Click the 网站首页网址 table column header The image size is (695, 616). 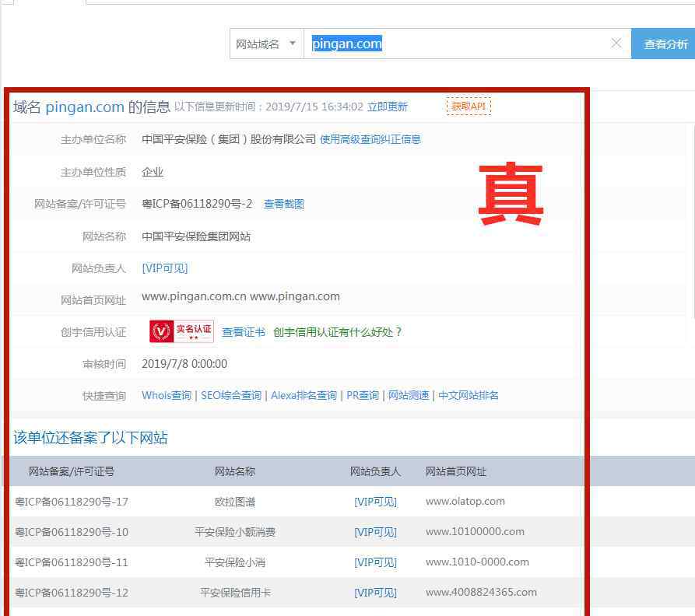click(456, 471)
